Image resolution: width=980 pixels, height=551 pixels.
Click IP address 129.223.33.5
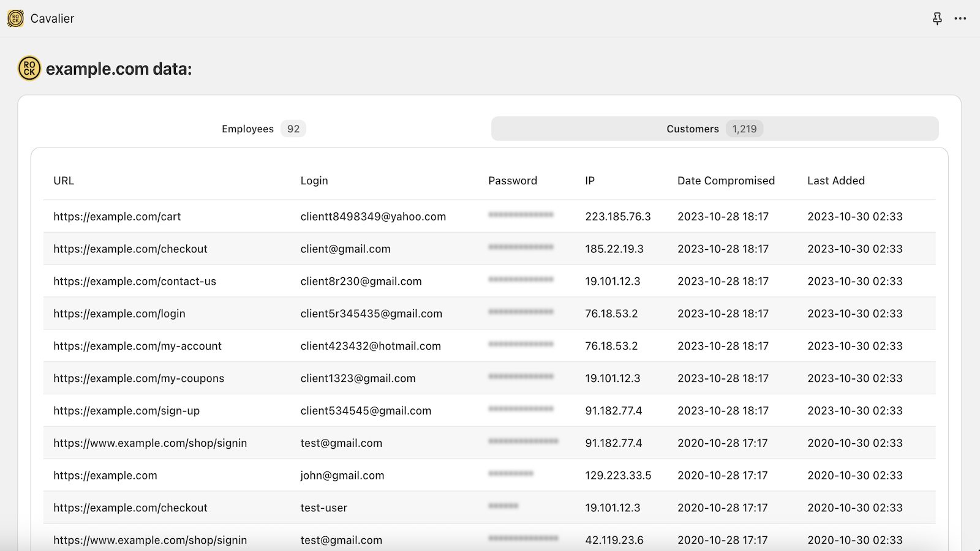click(x=618, y=476)
